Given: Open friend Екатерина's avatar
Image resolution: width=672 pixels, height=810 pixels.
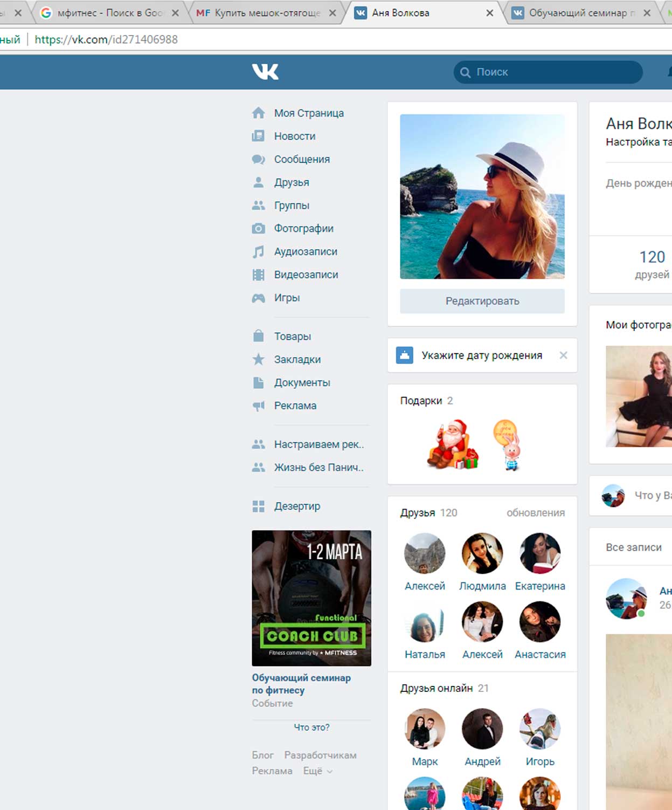Looking at the screenshot, I should click(x=540, y=553).
